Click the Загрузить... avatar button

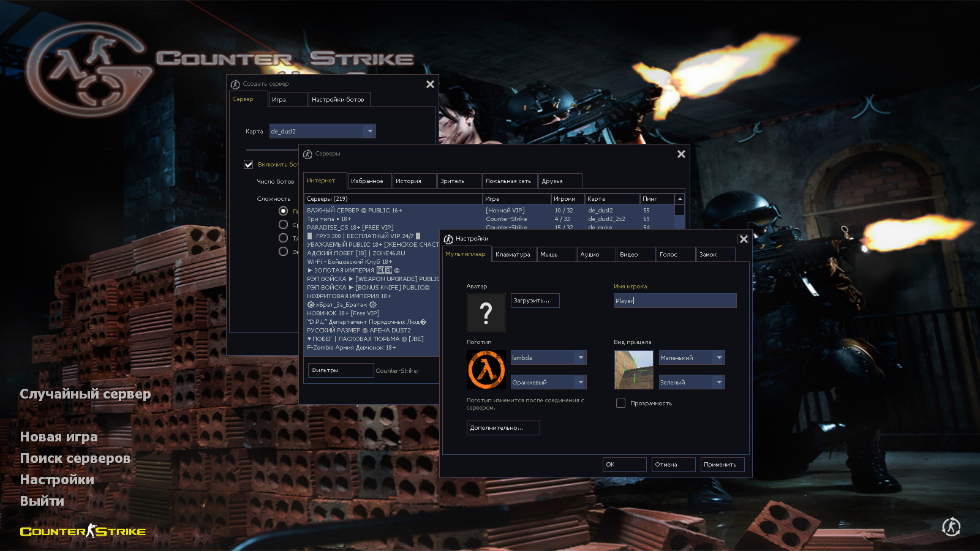535,301
